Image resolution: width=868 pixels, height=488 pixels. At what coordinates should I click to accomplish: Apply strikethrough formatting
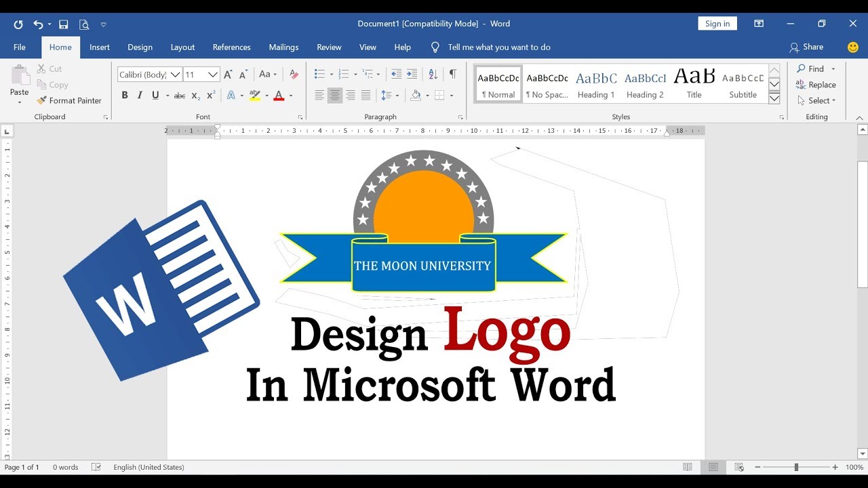point(180,96)
